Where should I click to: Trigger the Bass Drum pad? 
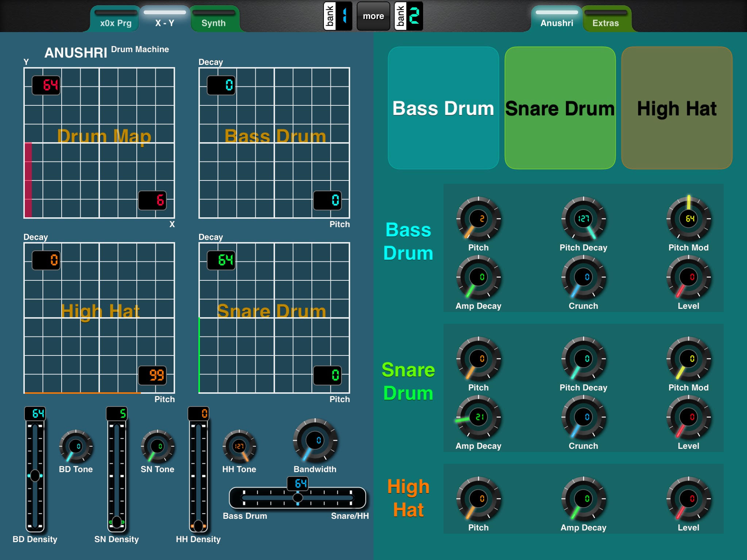pos(443,108)
